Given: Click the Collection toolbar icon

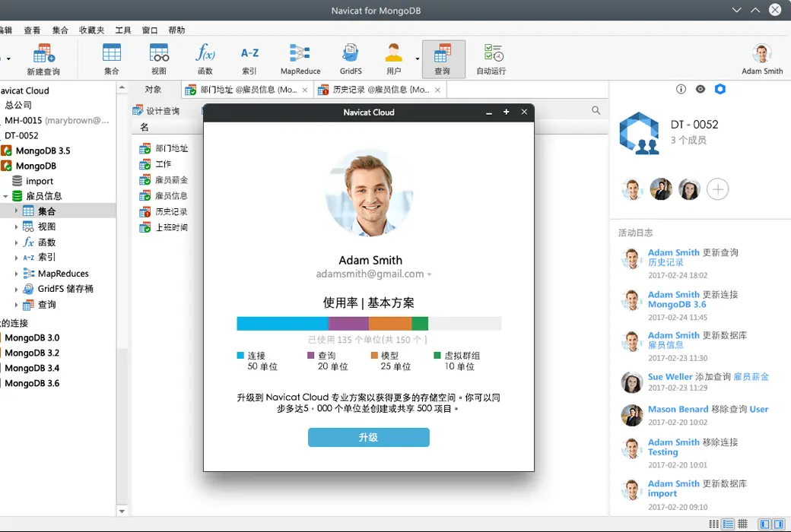Looking at the screenshot, I should pos(112,59).
